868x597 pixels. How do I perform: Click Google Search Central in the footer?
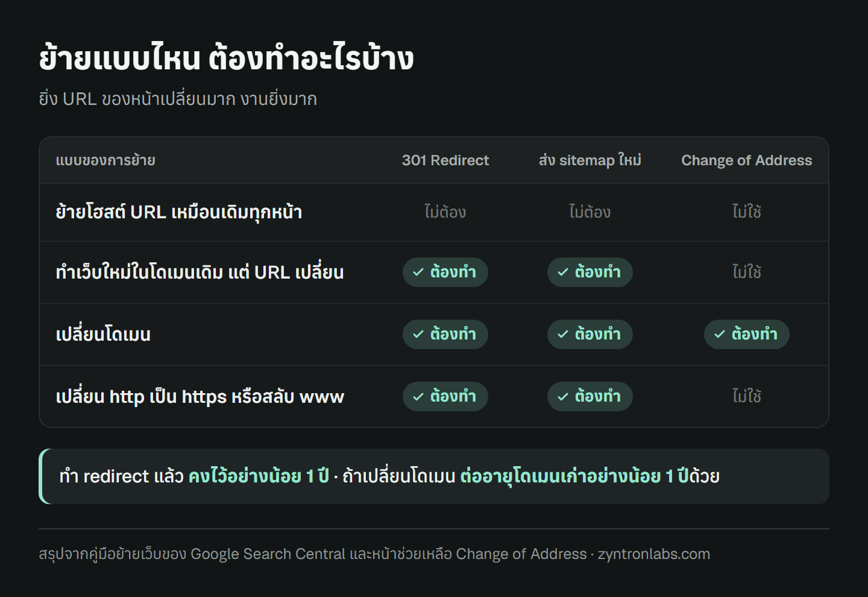tap(268, 554)
